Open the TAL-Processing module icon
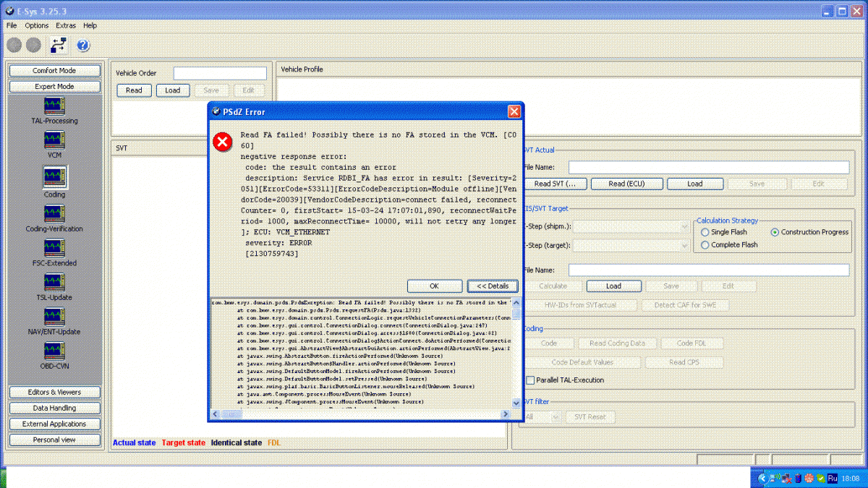Image resolution: width=868 pixels, height=488 pixels. [x=54, y=106]
